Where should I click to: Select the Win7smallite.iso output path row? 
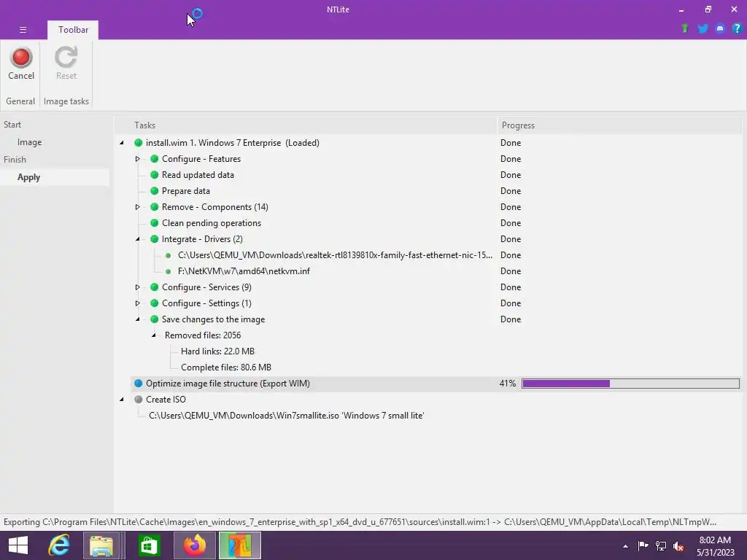pyautogui.click(x=286, y=416)
